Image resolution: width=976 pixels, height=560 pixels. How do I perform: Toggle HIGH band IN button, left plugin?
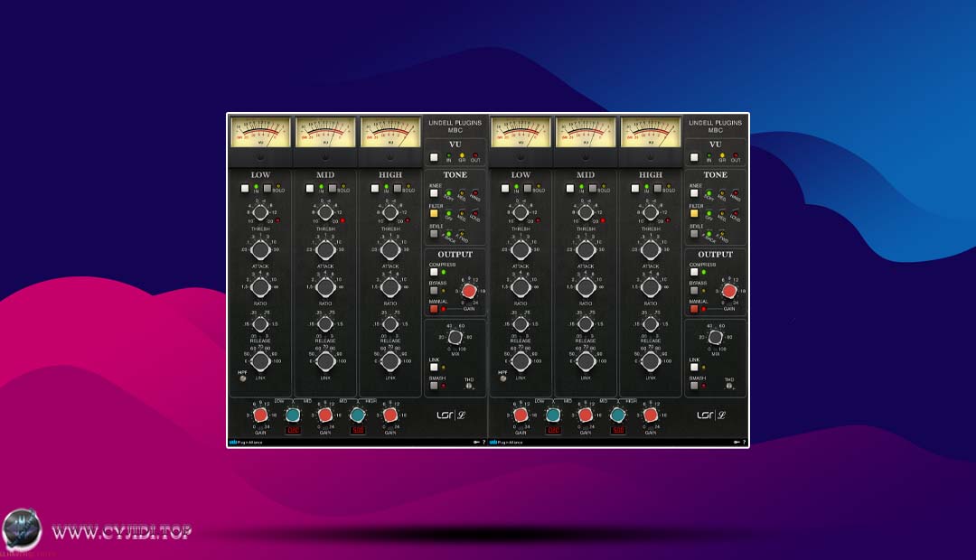pos(375,188)
